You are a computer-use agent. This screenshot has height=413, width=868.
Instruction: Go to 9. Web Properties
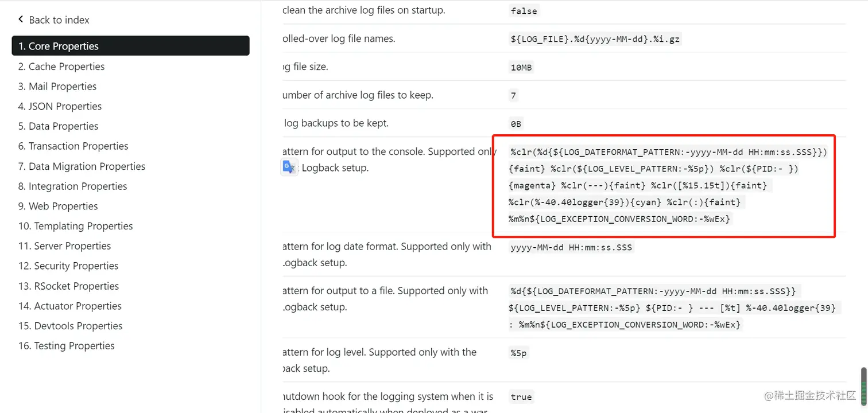58,206
